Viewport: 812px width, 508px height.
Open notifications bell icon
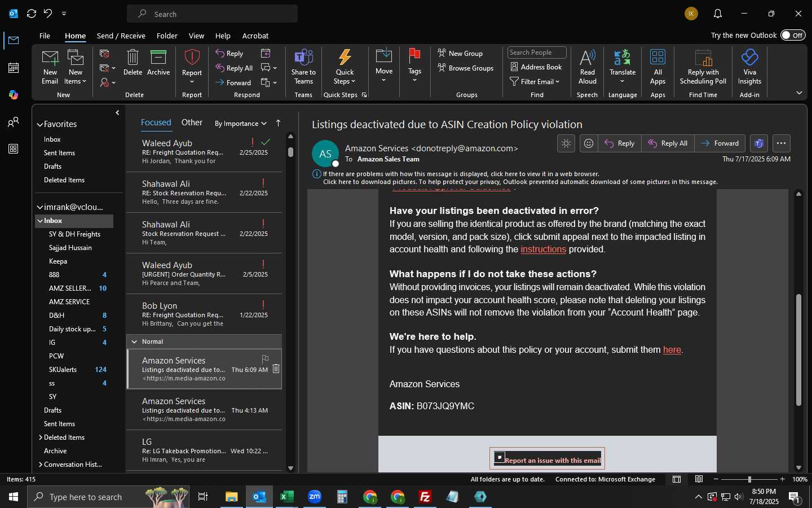point(718,14)
